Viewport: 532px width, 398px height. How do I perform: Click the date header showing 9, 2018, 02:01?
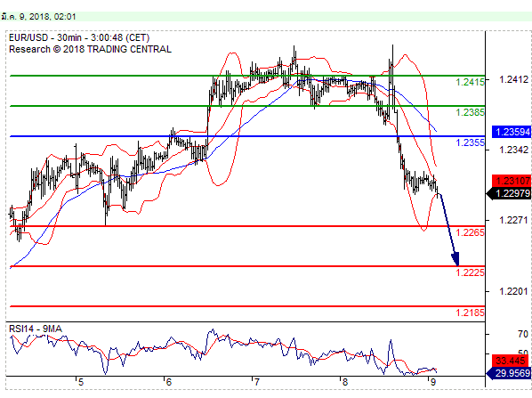pos(38,17)
